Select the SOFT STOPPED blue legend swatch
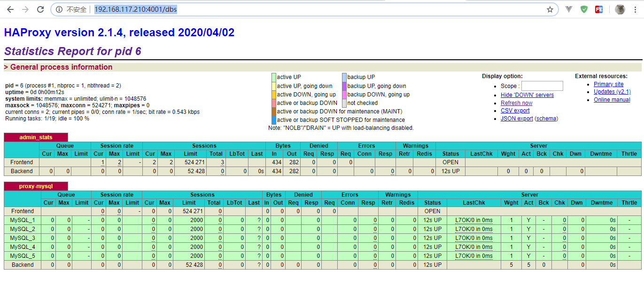The width and height of the screenshot is (644, 303). pos(274,120)
